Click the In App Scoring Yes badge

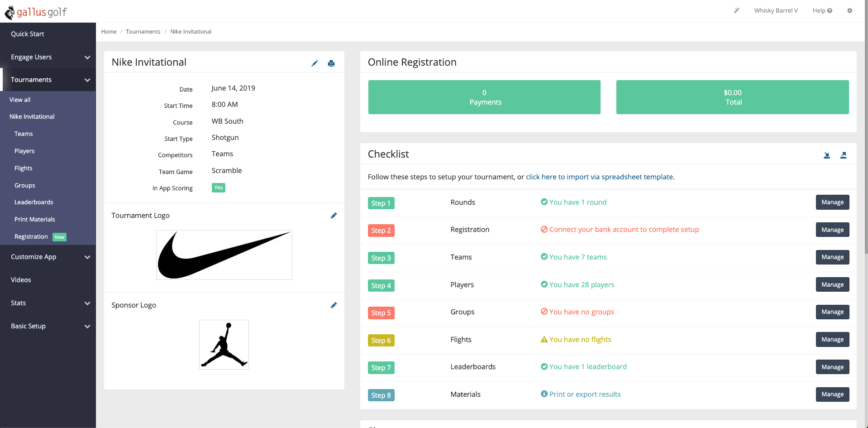[x=219, y=188]
